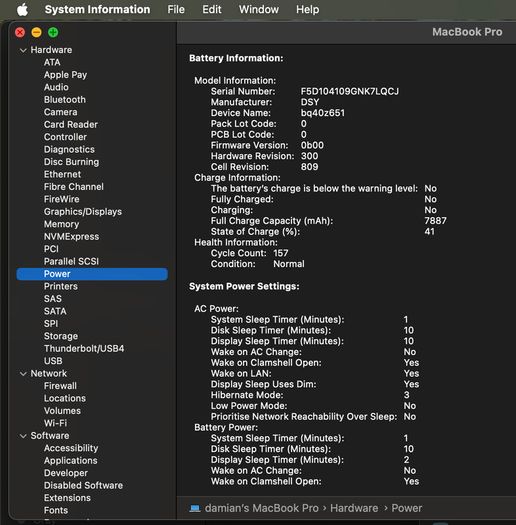Select SPI in the sidebar
The height and width of the screenshot is (525, 516).
pos(51,323)
